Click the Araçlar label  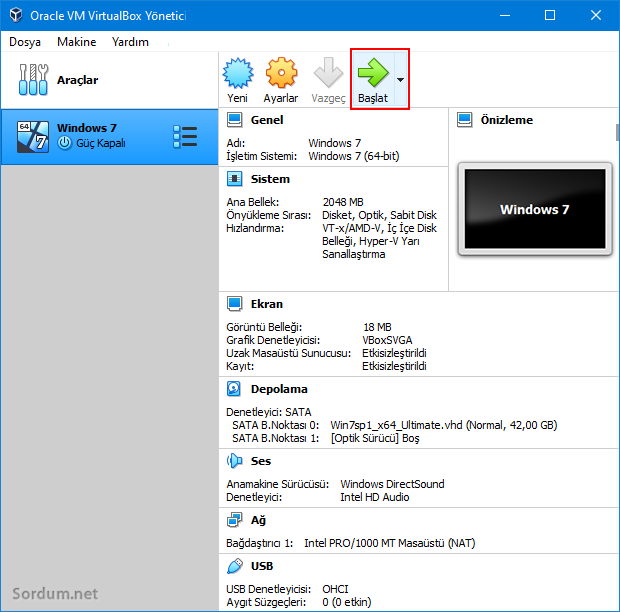(x=78, y=80)
